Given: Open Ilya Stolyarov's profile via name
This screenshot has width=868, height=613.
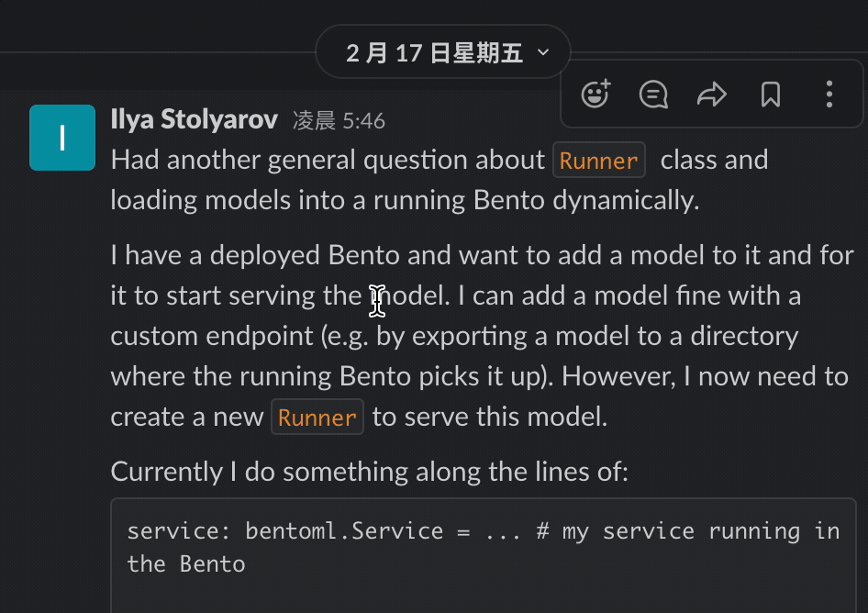Looking at the screenshot, I should (x=194, y=119).
